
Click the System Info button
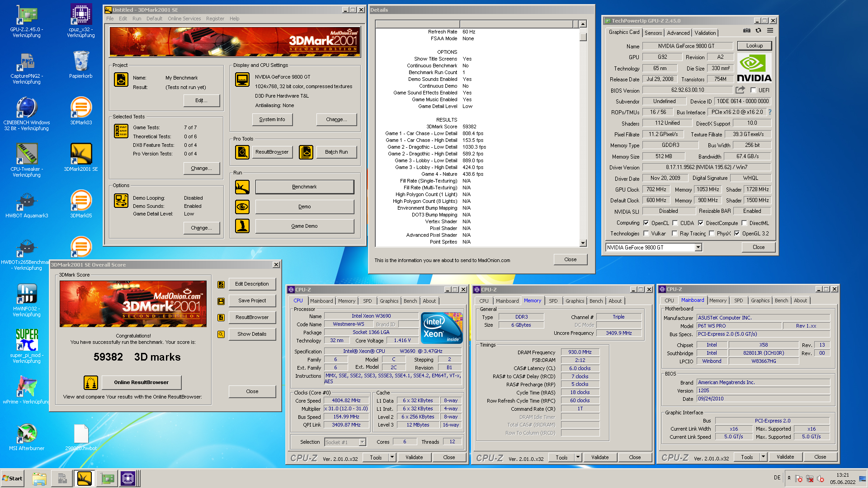click(272, 120)
